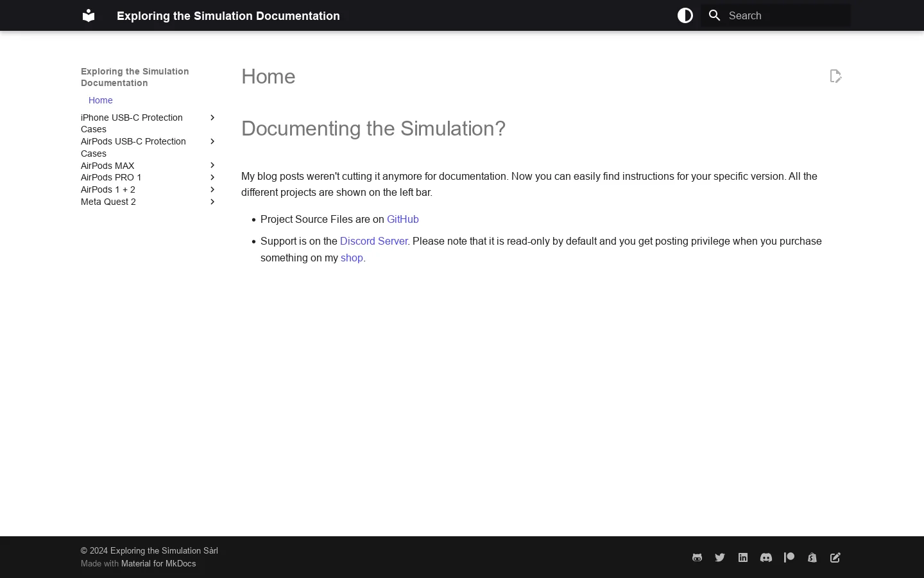Open the GitHub footer icon
The width and height of the screenshot is (924, 578).
pos(697,557)
